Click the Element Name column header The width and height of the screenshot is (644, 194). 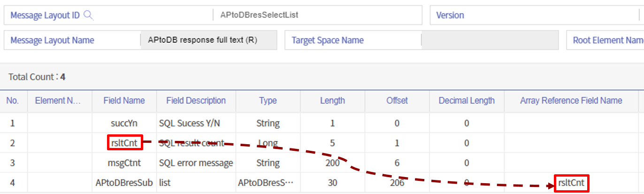(x=58, y=101)
